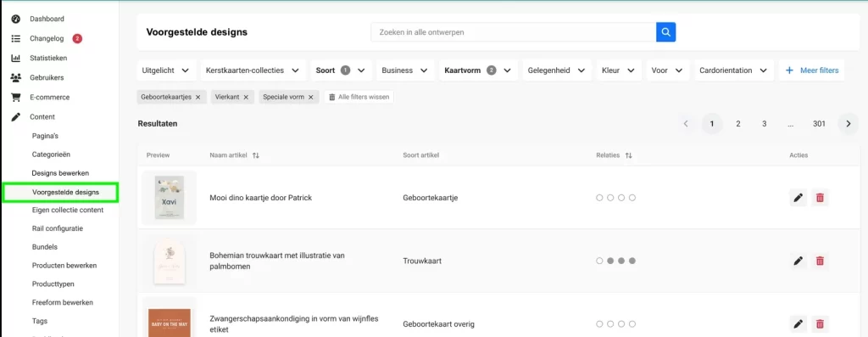Open the Uitgelicht filter dropdown
Viewport: 868px width, 337px height.
166,70
